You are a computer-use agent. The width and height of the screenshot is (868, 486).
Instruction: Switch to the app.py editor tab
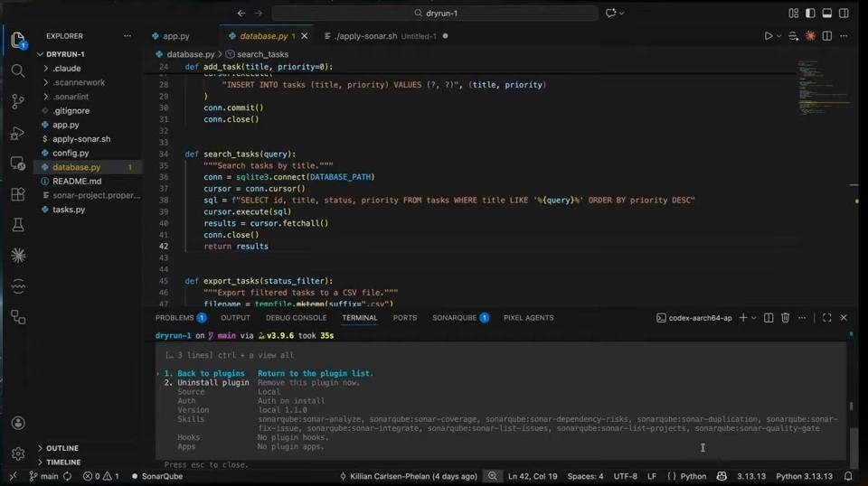[176, 36]
